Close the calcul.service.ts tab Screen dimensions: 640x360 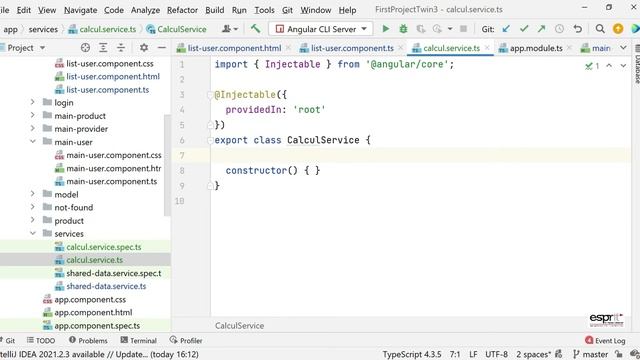[487, 48]
